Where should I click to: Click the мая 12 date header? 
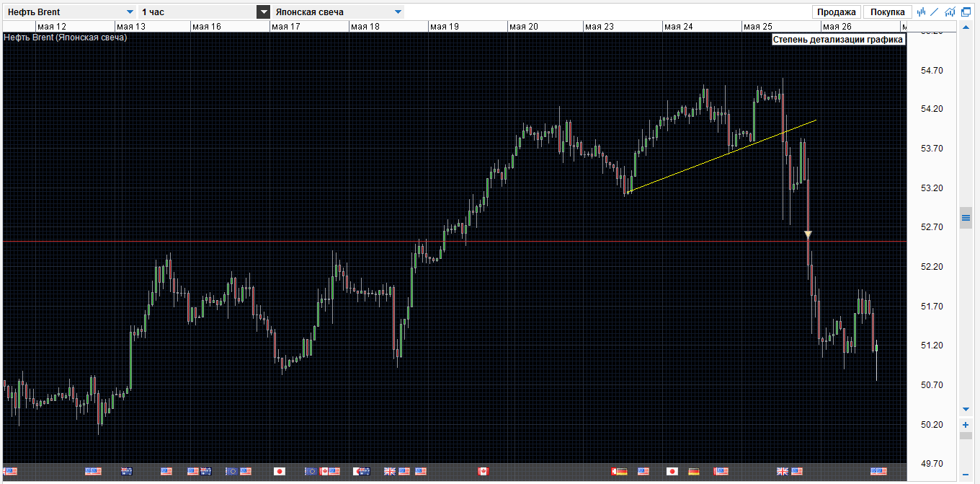[x=52, y=26]
